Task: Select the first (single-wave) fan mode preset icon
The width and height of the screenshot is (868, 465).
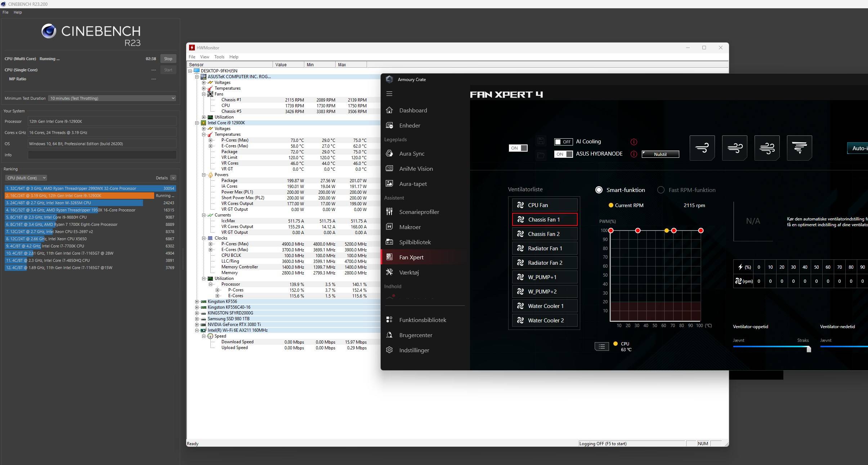Action: 702,148
